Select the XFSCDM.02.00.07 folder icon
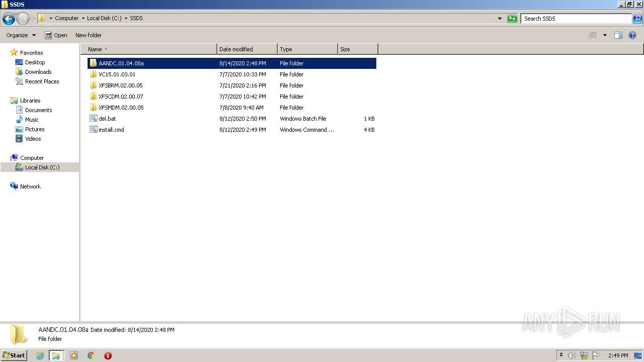Viewport: 644px width, 362px height. [93, 97]
